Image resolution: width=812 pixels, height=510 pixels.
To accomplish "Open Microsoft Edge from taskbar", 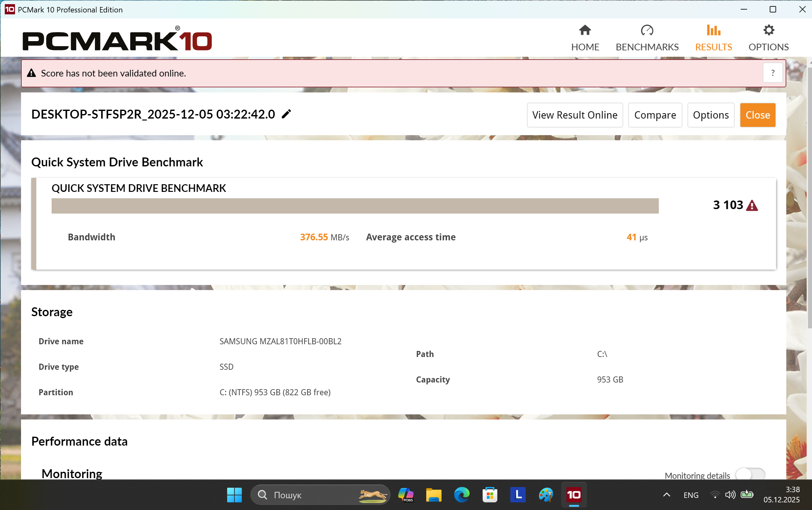I will pyautogui.click(x=462, y=495).
